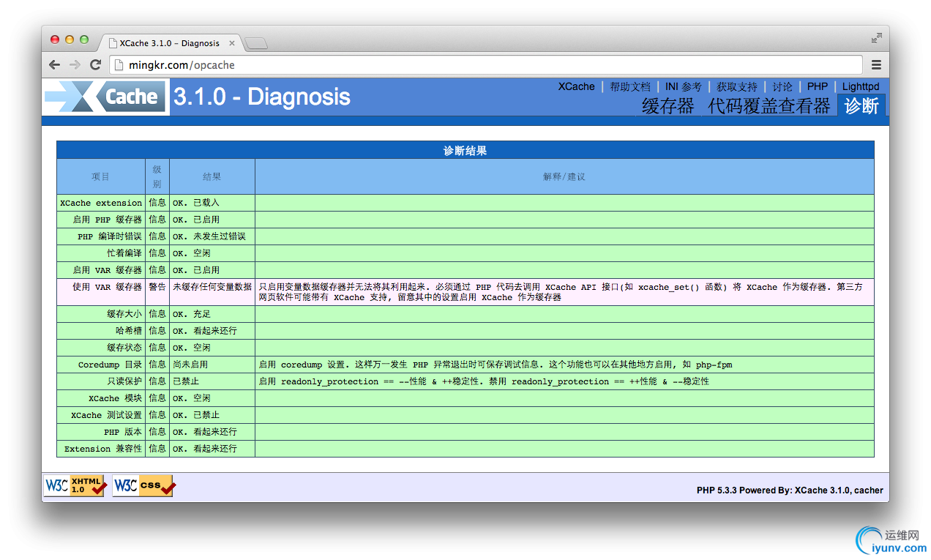Click the Extension 兼容性 row label
931x560 pixels.
[x=101, y=449]
